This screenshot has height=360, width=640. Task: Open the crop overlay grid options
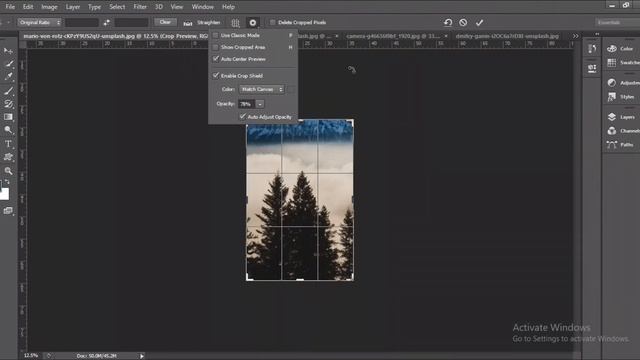(236, 23)
